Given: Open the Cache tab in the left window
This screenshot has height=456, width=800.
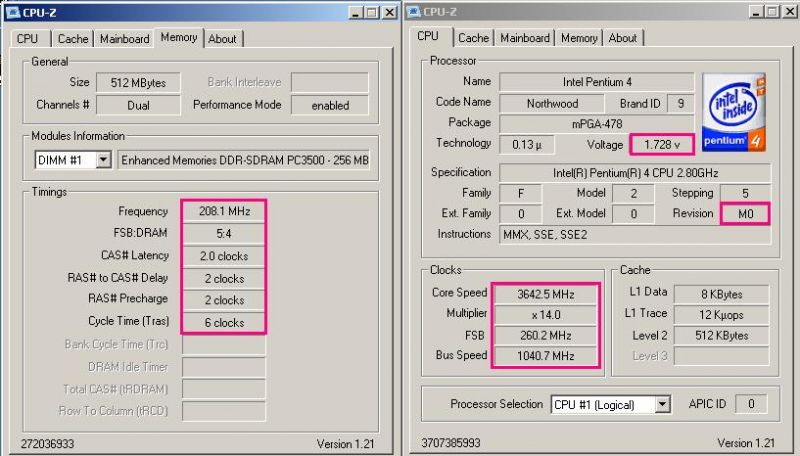Looking at the screenshot, I should (x=73, y=39).
